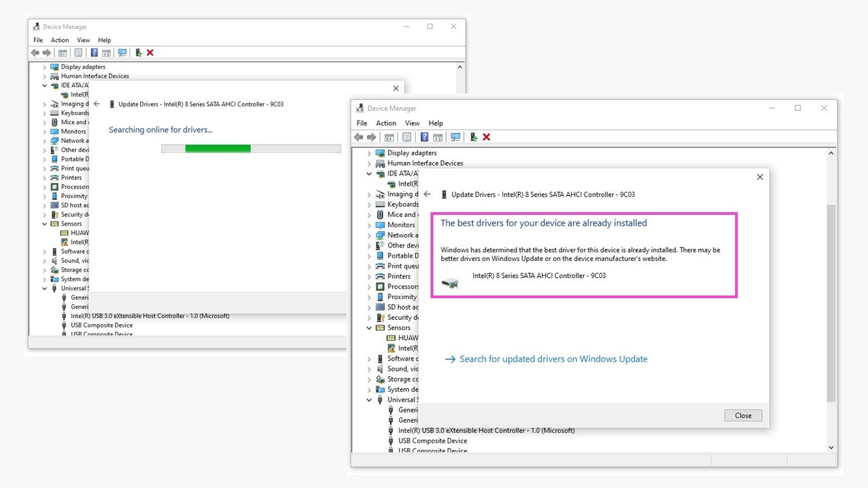Screen dimensions: 868x488
Task: Click Properties toolbar icon in searching-drivers window
Action: [79, 53]
